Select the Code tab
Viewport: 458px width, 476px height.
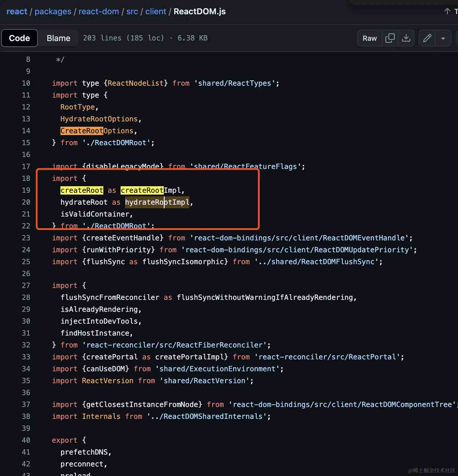(x=20, y=38)
